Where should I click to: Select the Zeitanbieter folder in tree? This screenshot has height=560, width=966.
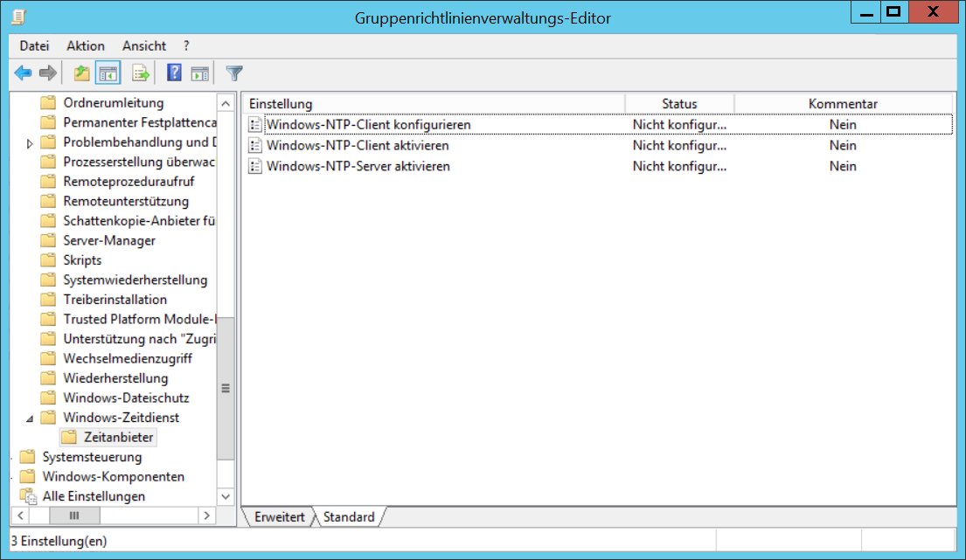(119, 437)
